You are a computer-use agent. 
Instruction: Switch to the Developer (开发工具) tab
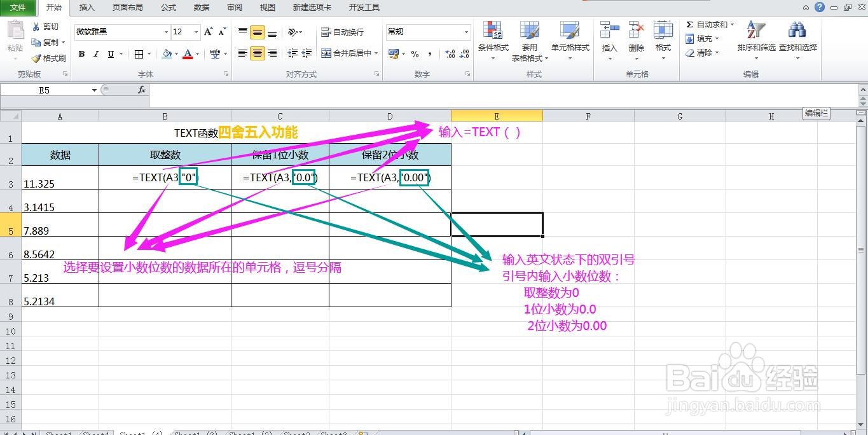[x=364, y=8]
